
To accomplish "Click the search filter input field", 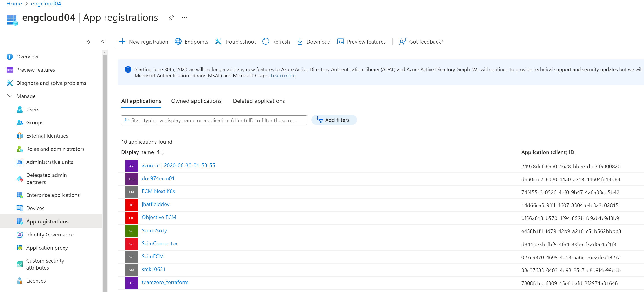I will pyautogui.click(x=214, y=120).
